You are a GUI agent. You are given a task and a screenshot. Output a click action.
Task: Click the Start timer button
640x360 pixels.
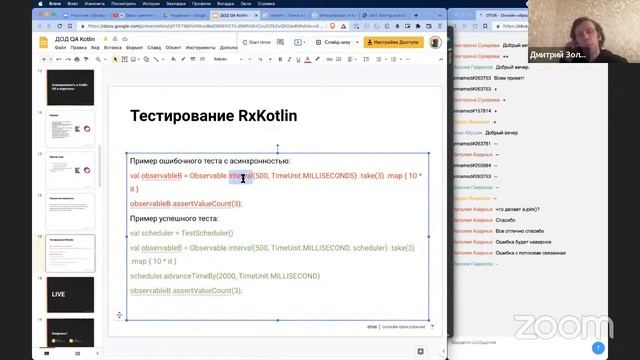[257, 42]
